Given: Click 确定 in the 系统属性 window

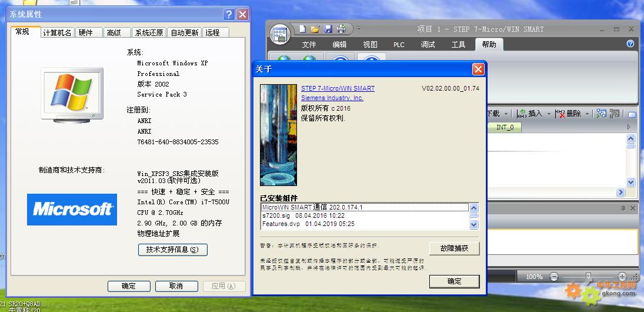Looking at the screenshot, I should (129, 286).
